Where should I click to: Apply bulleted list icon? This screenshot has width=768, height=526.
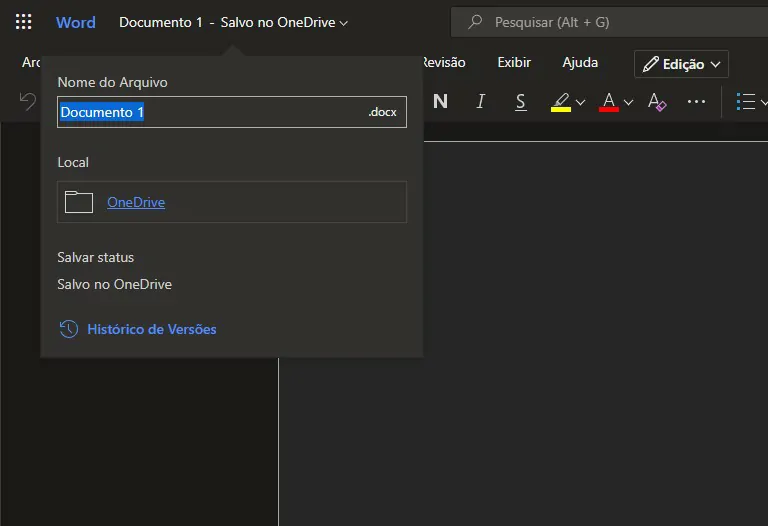(x=745, y=102)
